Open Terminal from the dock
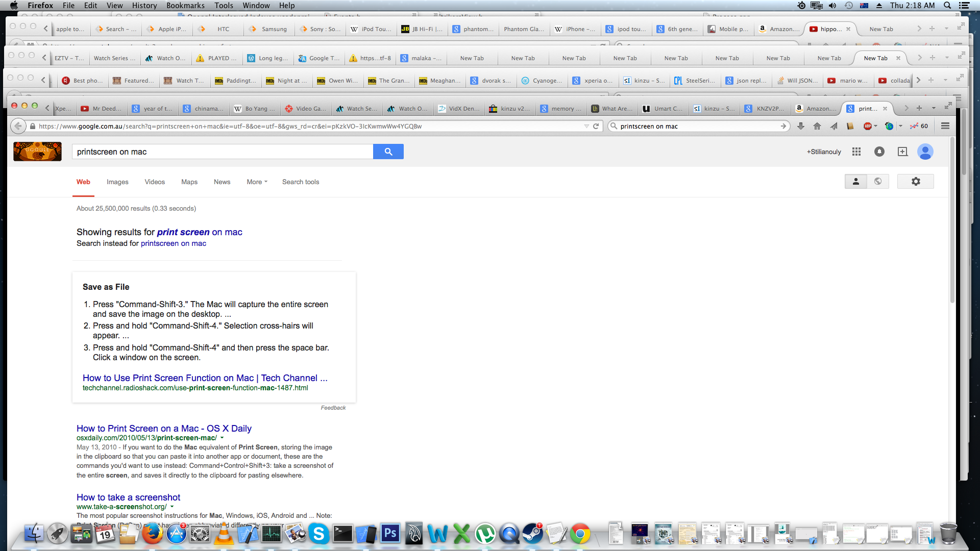The width and height of the screenshot is (980, 551). (x=342, y=534)
